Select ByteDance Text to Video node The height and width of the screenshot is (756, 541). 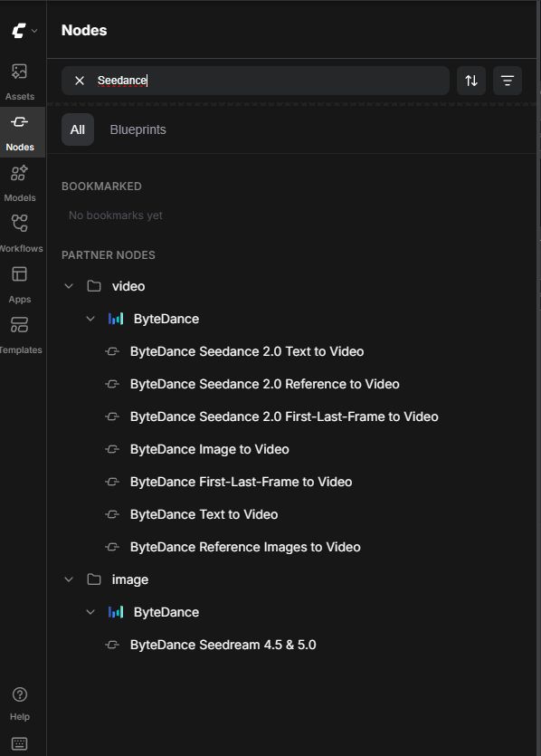pyautogui.click(x=204, y=514)
